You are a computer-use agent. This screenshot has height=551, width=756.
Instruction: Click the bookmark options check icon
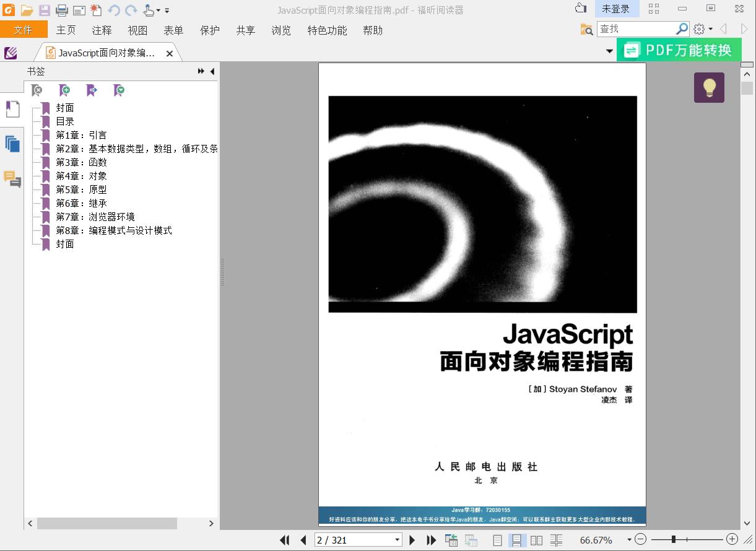click(119, 90)
